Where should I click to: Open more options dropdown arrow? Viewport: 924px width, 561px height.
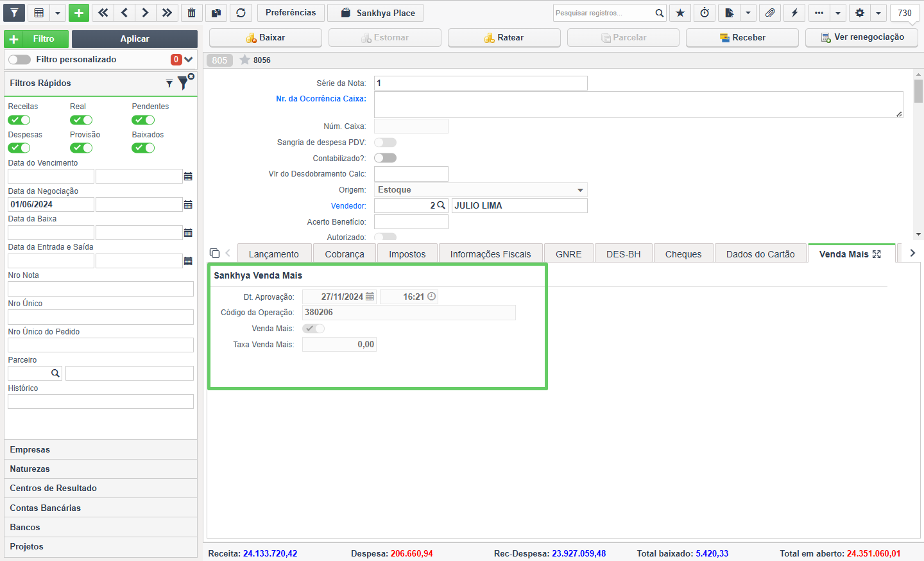[837, 13]
